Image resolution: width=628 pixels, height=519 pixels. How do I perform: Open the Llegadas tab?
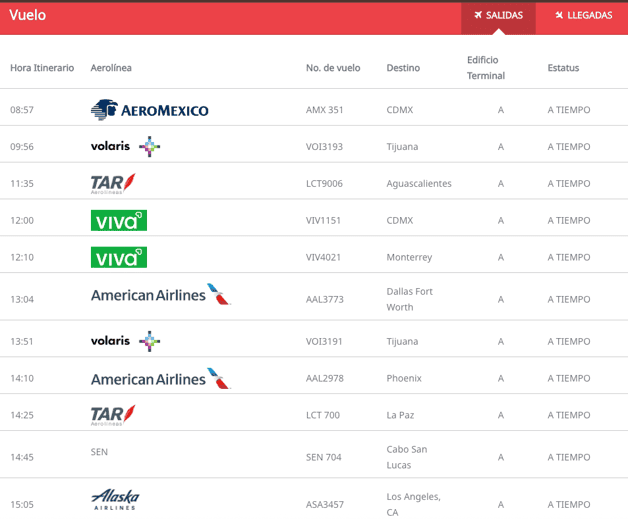point(582,16)
